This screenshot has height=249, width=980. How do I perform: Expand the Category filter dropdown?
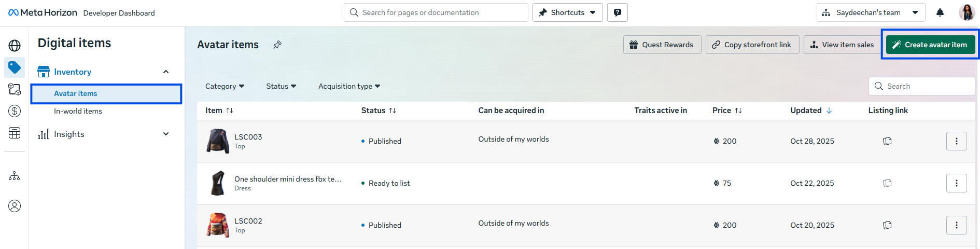(225, 86)
